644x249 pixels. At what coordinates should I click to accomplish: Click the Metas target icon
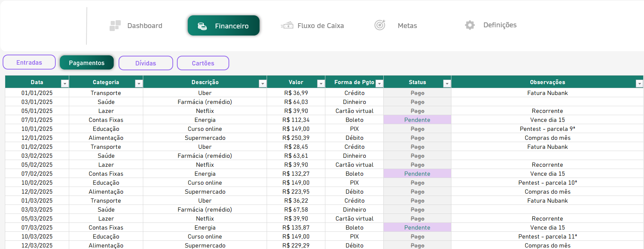(380, 25)
